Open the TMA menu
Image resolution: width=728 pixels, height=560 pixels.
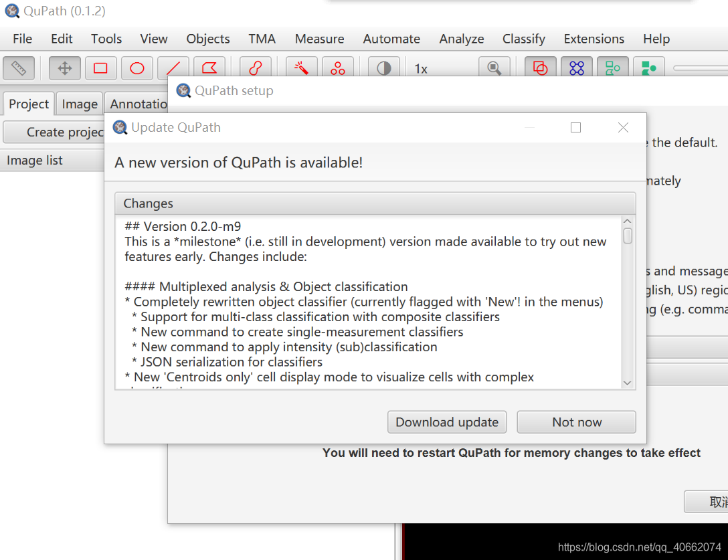click(x=262, y=39)
